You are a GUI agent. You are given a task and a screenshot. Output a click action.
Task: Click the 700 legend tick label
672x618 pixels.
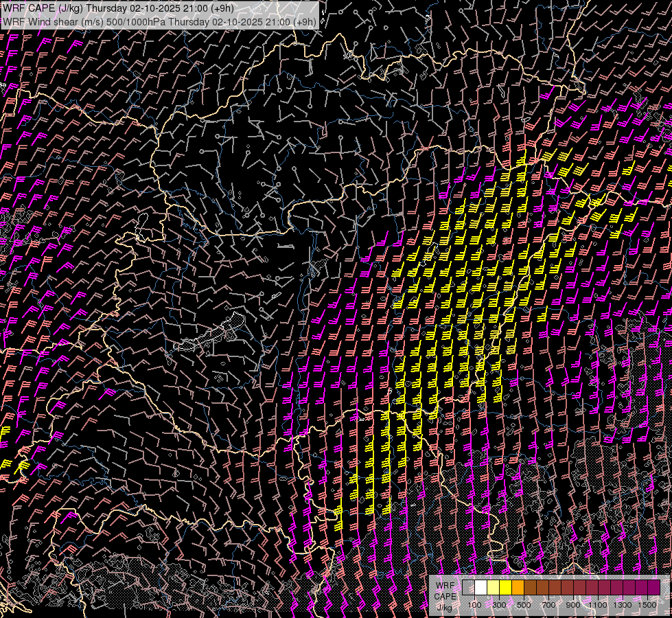coord(548,605)
